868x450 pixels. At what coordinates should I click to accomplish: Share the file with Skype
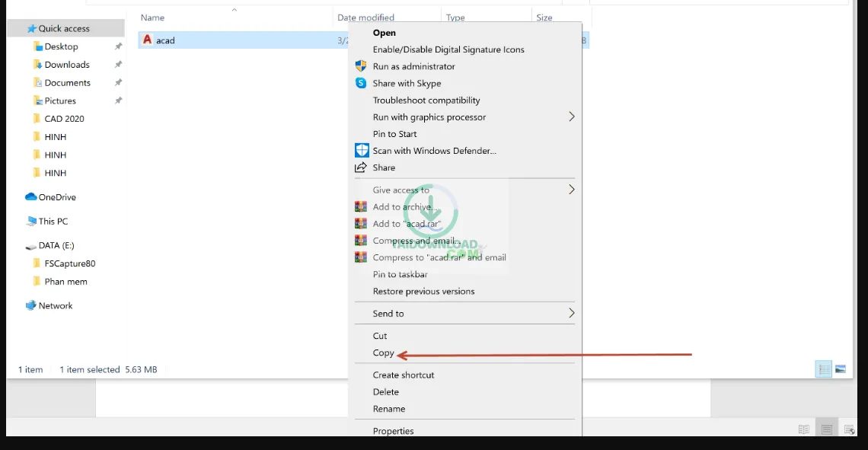point(406,83)
